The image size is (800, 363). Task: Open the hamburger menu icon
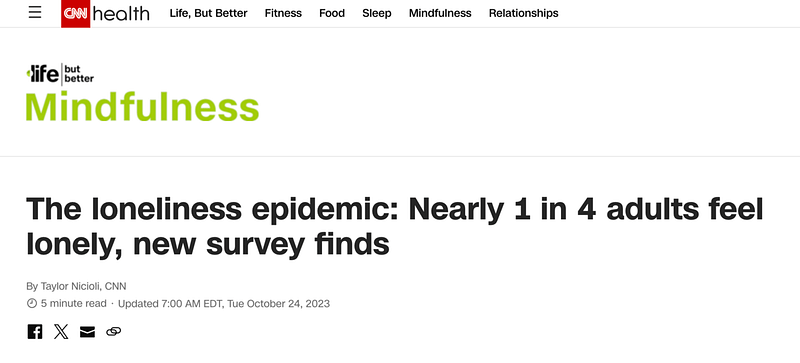35,13
